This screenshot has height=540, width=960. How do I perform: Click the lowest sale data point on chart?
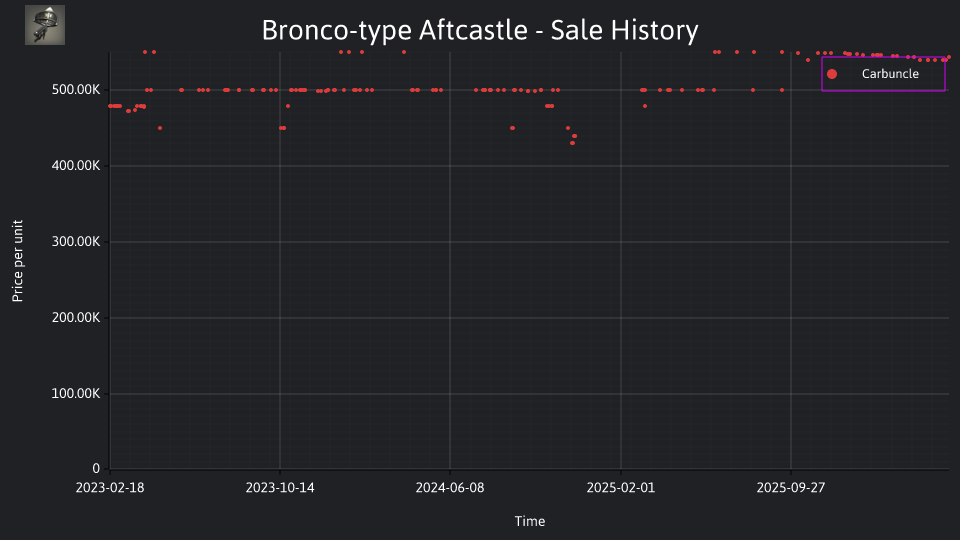coord(572,143)
